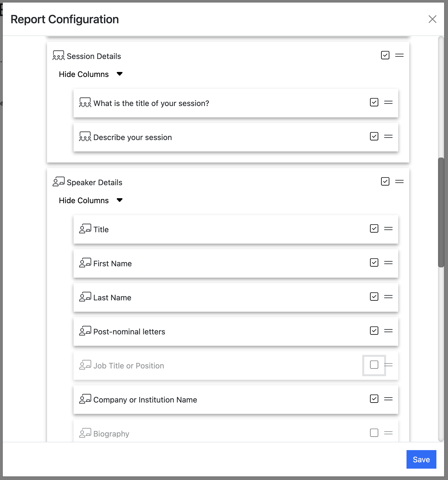
Task: Click the dialog's vertical scrollbar thumb
Action: coord(441,212)
